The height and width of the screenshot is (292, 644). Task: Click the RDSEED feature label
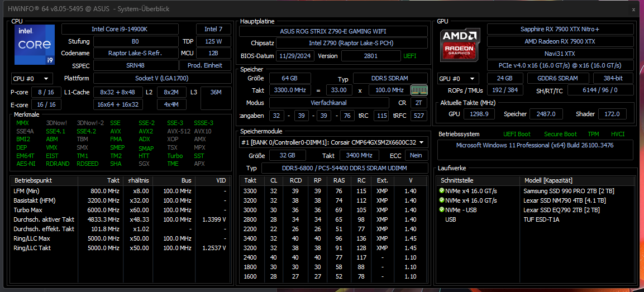click(x=87, y=164)
